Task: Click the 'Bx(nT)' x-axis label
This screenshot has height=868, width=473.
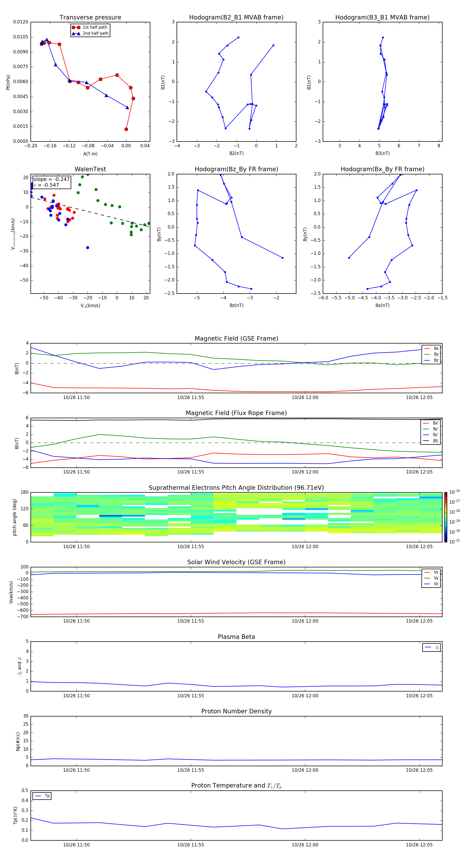Action: [x=382, y=305]
